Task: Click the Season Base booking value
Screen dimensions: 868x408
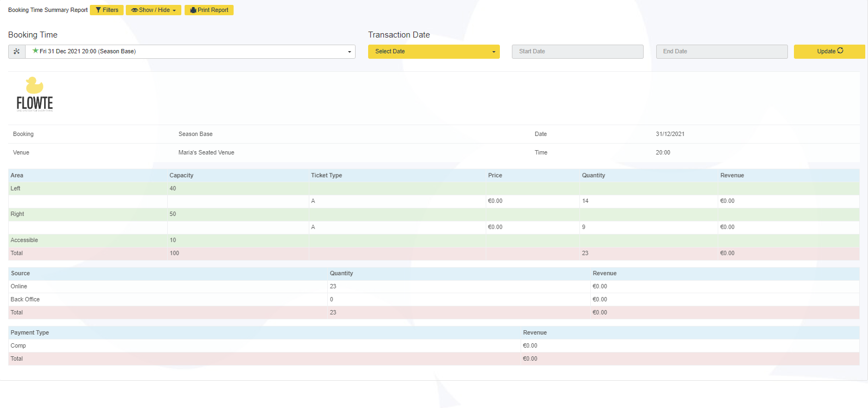Action: click(x=195, y=134)
